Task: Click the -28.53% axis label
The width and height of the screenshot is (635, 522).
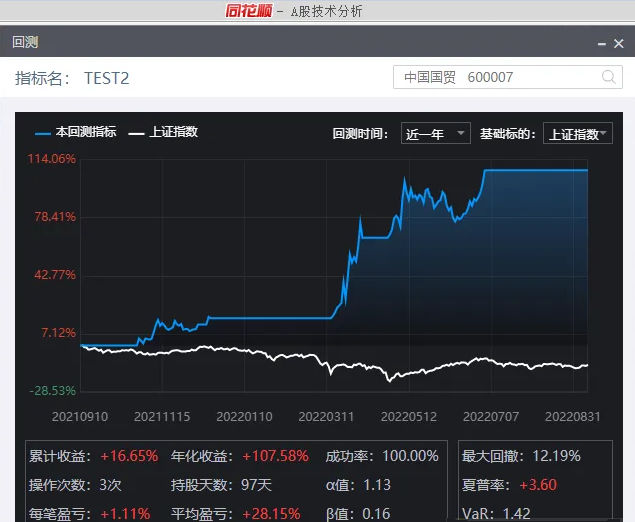Action: pos(53,391)
